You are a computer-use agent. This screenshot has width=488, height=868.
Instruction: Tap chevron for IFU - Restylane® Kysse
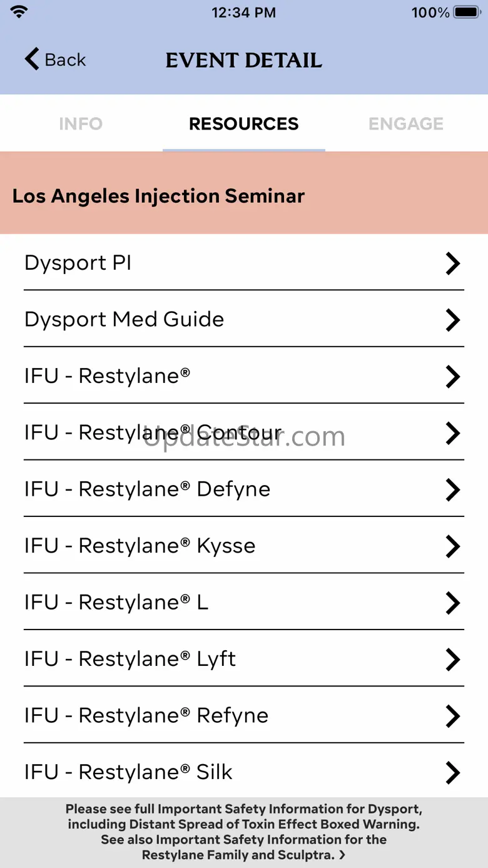pos(452,546)
